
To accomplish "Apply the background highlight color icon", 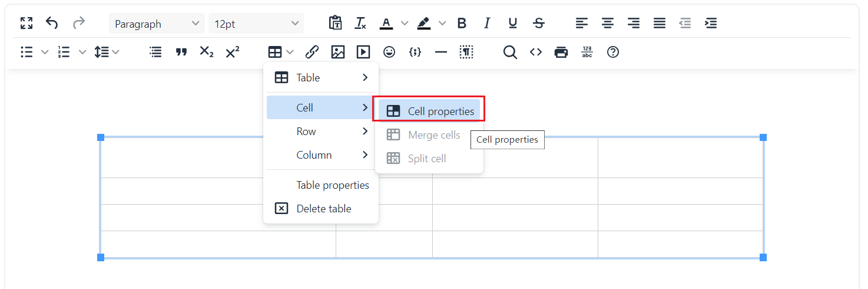I will coord(423,24).
